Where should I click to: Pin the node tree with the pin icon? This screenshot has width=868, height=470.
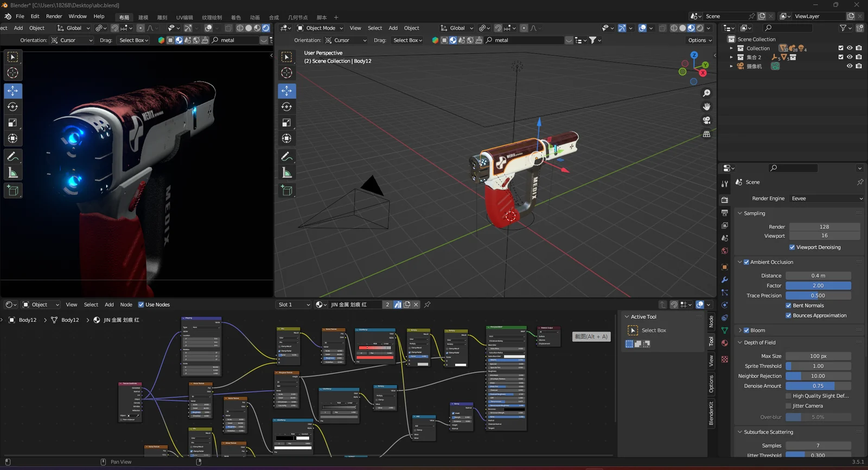pyautogui.click(x=427, y=305)
